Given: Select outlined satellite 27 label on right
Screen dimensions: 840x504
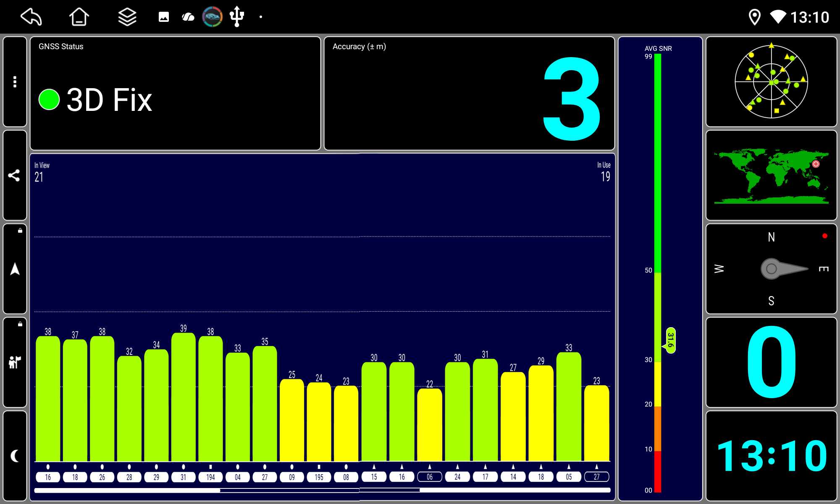Looking at the screenshot, I should (596, 477).
